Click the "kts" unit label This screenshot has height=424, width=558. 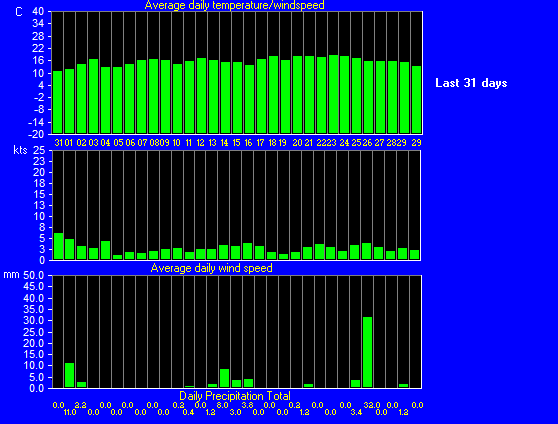click(20, 150)
